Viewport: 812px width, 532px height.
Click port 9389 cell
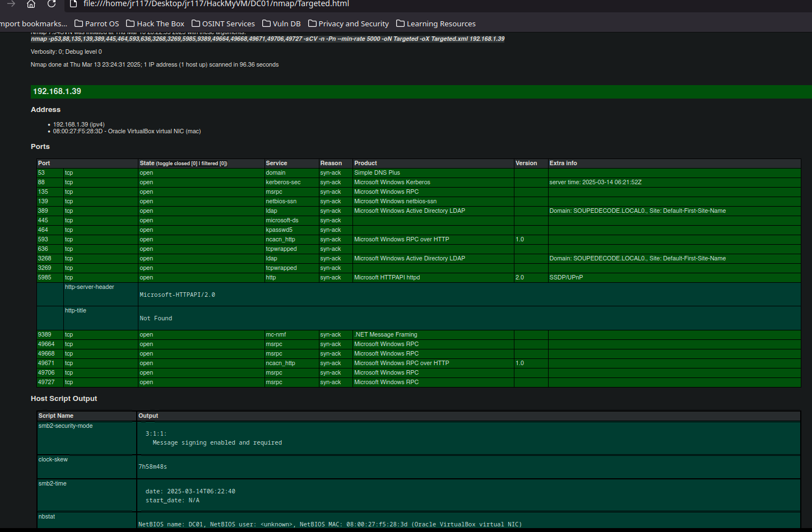point(50,335)
